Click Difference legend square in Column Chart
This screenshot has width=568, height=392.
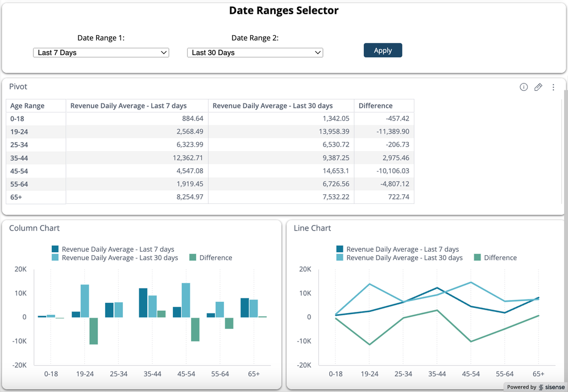point(193,257)
